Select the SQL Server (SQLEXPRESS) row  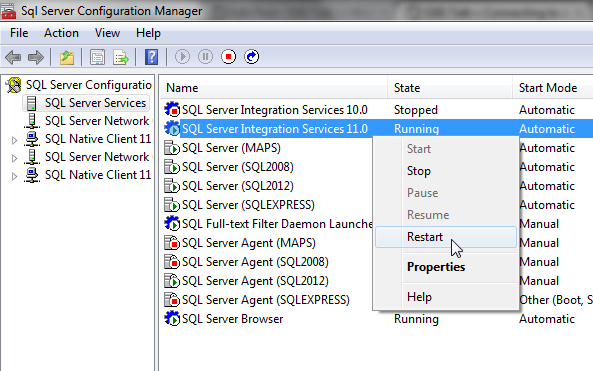point(266,205)
